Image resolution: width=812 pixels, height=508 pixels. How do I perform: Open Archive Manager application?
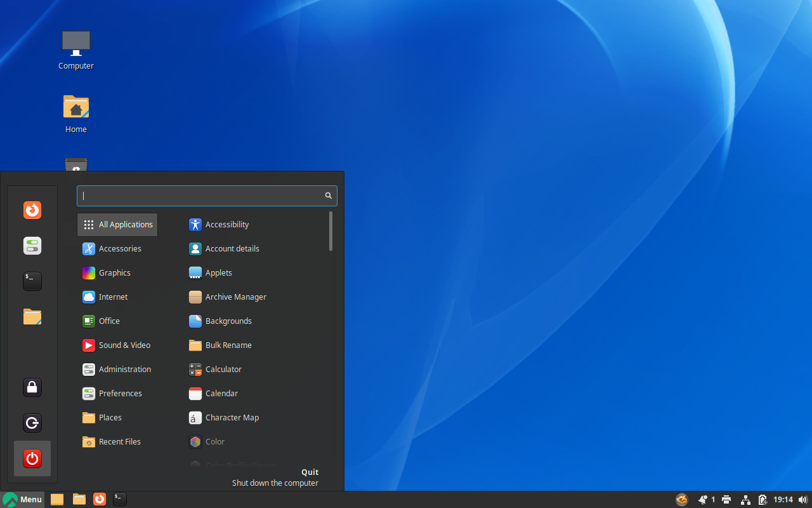pyautogui.click(x=235, y=297)
